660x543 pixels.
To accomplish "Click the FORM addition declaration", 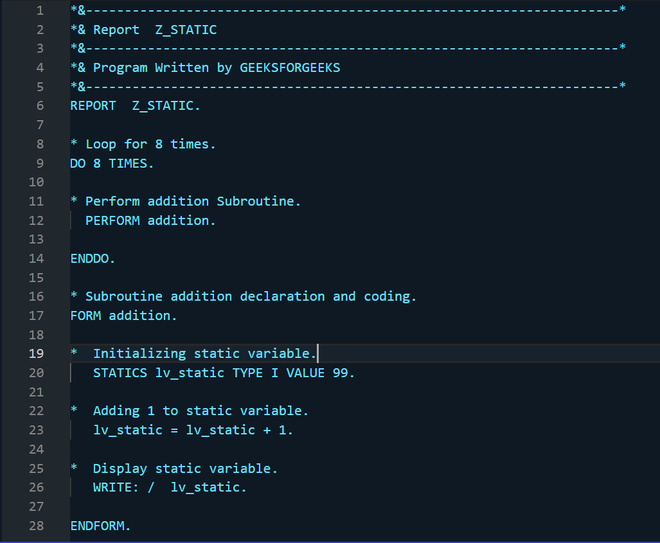I will [x=123, y=315].
